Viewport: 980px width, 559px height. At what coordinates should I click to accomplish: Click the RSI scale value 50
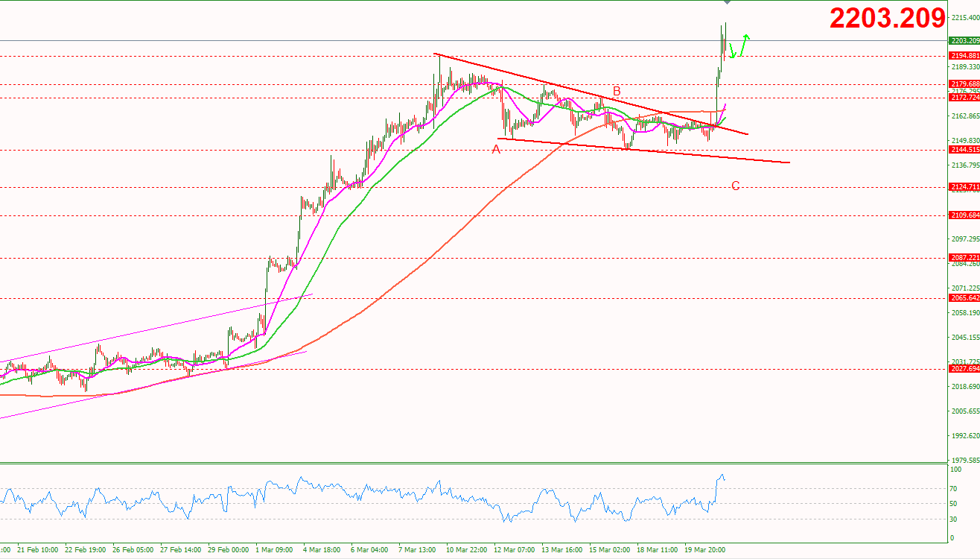click(x=955, y=504)
